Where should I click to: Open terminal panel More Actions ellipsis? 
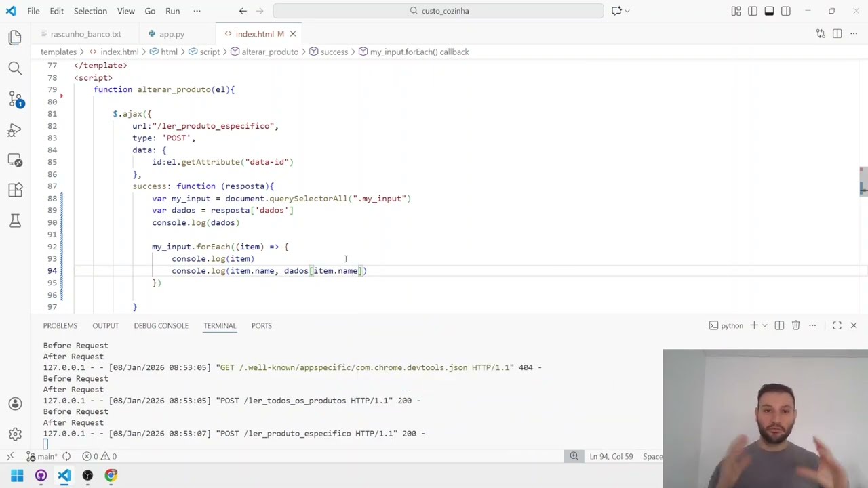click(812, 325)
